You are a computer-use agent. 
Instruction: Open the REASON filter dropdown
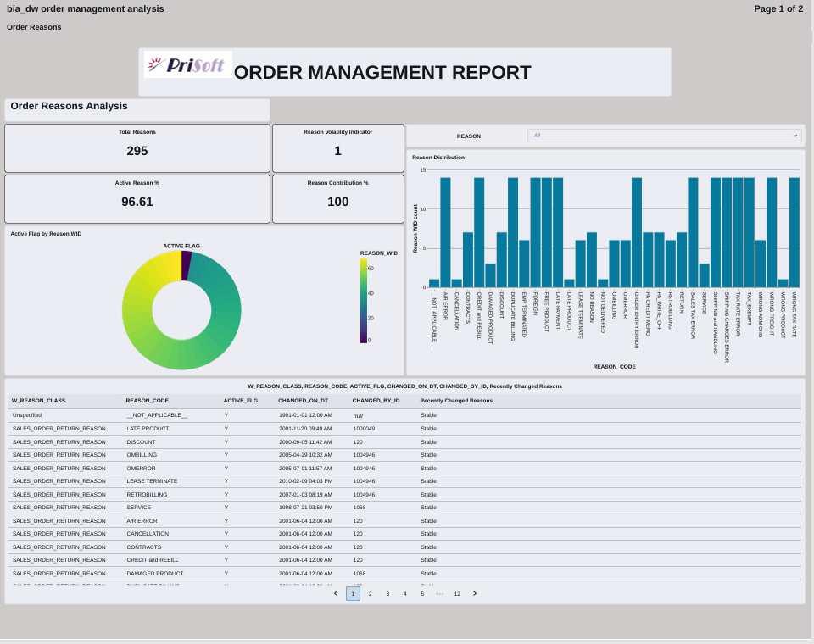point(664,136)
